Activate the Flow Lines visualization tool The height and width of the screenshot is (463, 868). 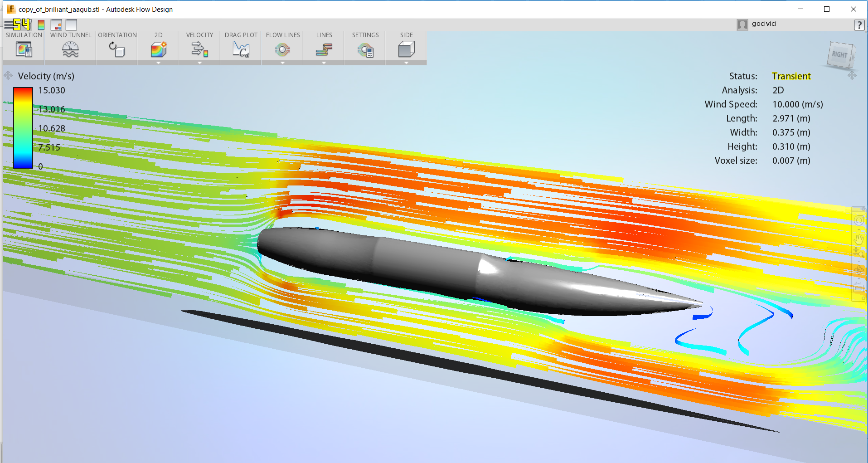(x=282, y=49)
